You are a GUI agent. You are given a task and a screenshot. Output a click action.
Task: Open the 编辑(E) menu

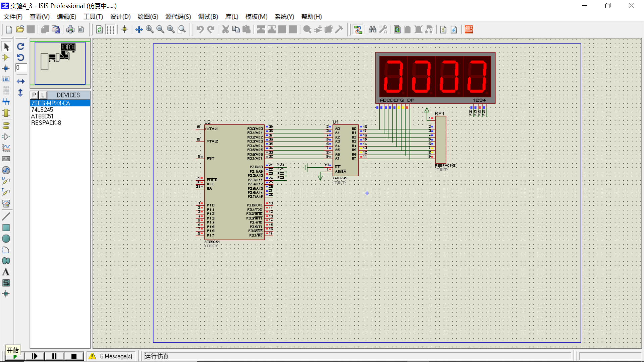pos(66,16)
